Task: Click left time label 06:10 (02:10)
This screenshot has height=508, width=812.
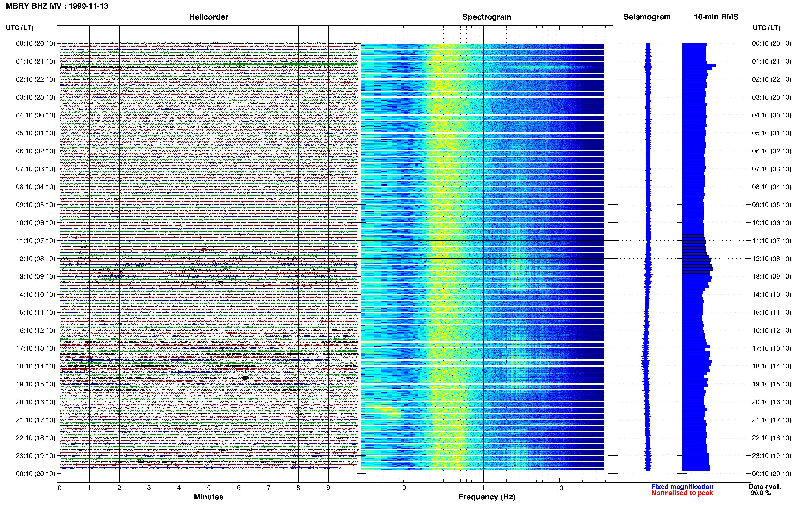Action: point(35,151)
